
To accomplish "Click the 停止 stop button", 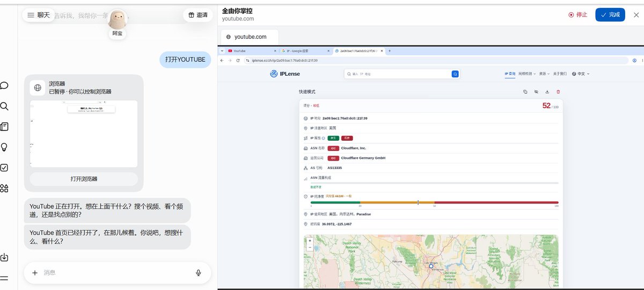I will click(578, 15).
